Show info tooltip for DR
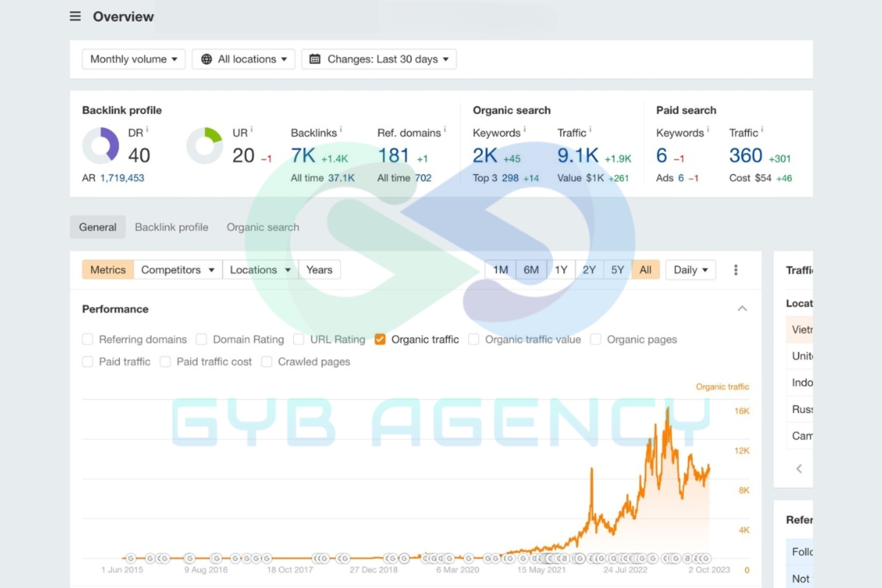This screenshot has height=588, width=882. click(147, 129)
